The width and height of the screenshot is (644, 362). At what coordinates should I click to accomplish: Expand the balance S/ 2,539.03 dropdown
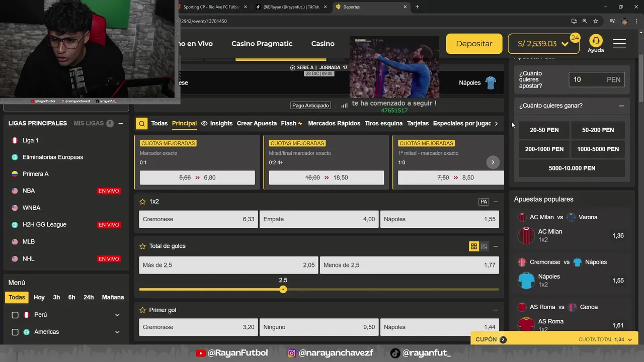click(x=565, y=44)
